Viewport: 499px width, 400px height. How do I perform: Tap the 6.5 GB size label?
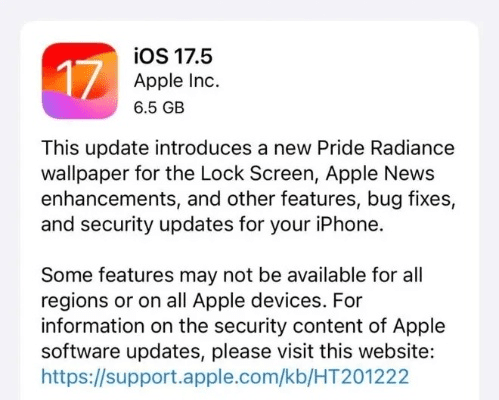click(159, 108)
